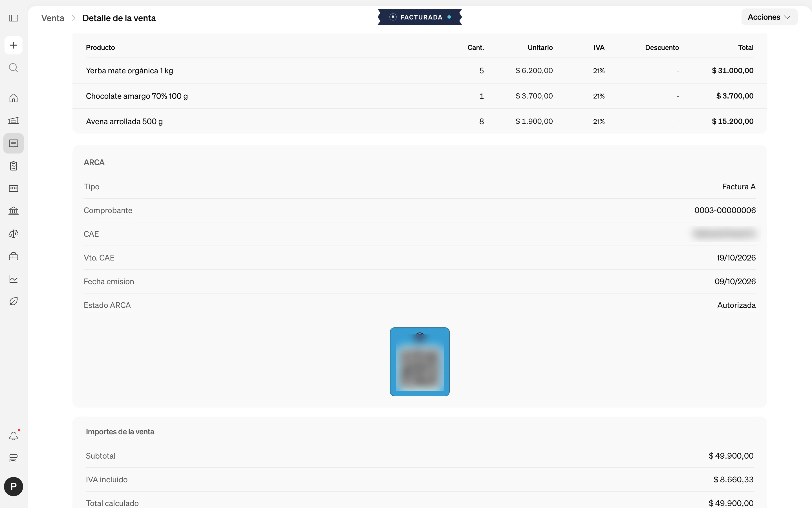Image resolution: width=812 pixels, height=508 pixels.
Task: Click the plus create-new icon
Action: [x=14, y=45]
